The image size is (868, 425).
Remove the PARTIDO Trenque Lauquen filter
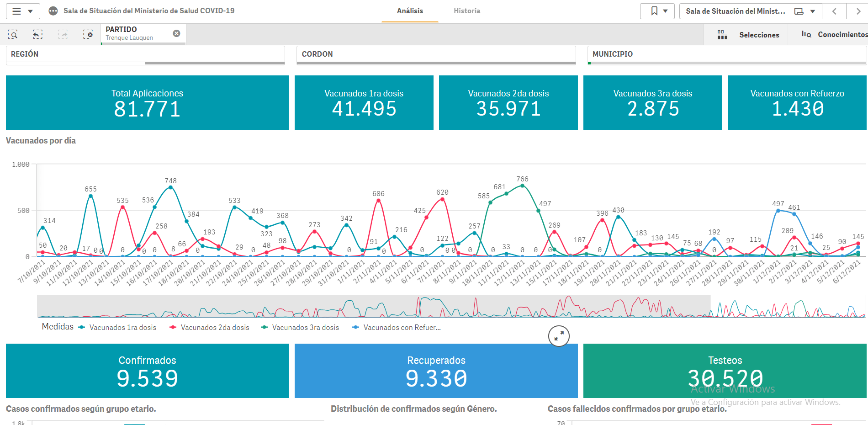(x=176, y=33)
